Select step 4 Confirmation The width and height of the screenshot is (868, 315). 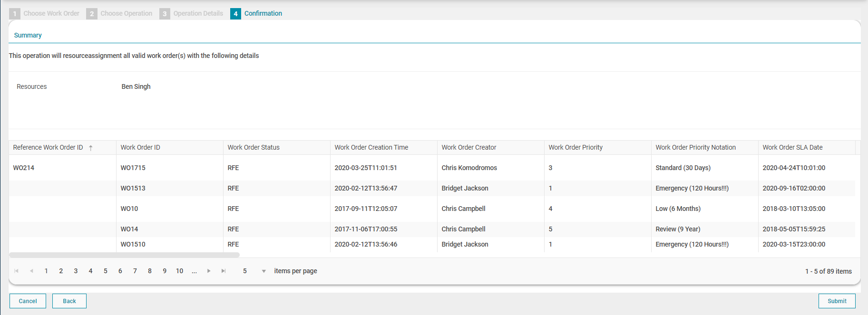tap(256, 13)
